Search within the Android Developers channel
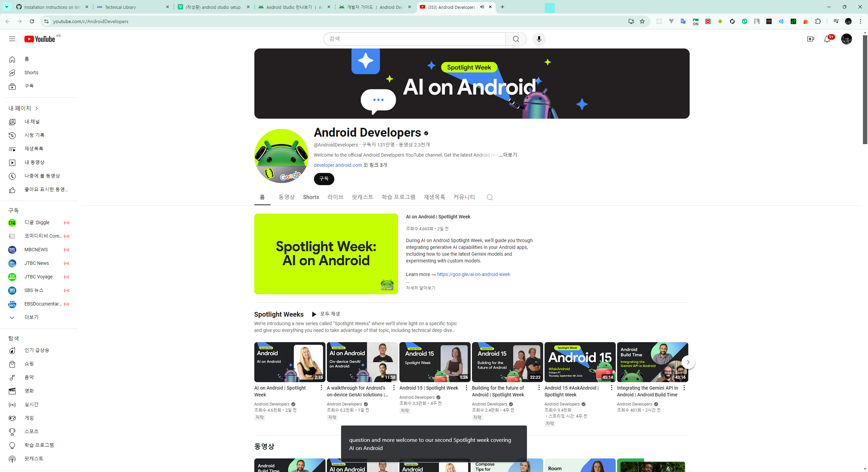The height and width of the screenshot is (472, 868). tap(490, 197)
